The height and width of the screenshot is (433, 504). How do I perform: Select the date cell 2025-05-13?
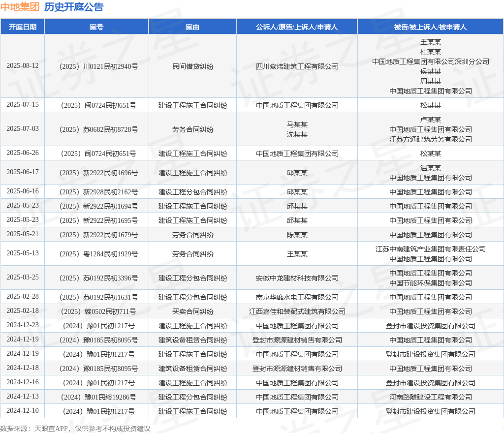(x=23, y=253)
